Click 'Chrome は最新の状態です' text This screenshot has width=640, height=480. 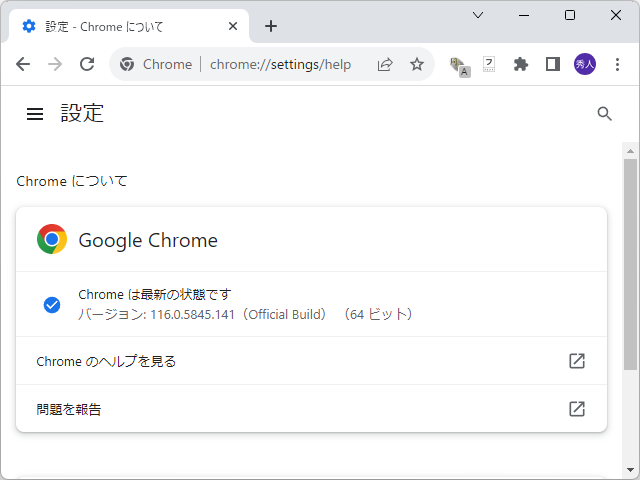(x=155, y=294)
